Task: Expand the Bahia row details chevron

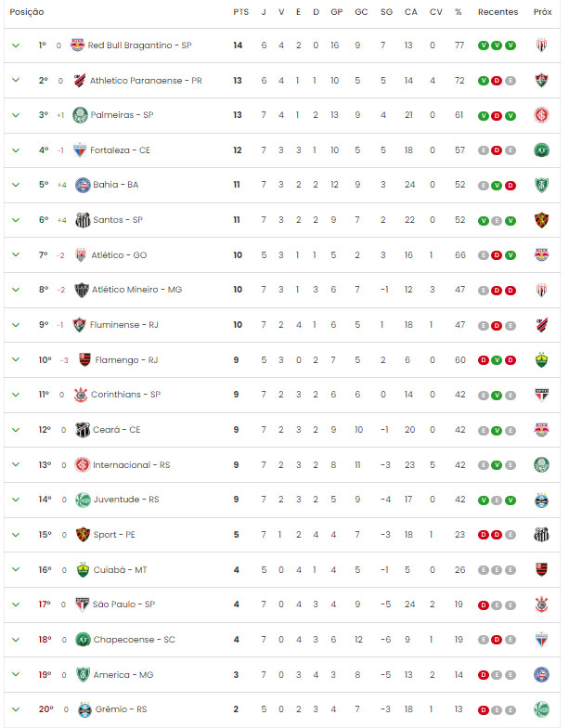Action: point(16,185)
